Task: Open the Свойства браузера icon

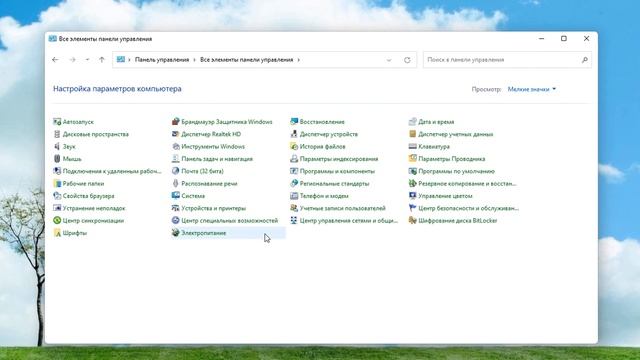Action: 57,196
